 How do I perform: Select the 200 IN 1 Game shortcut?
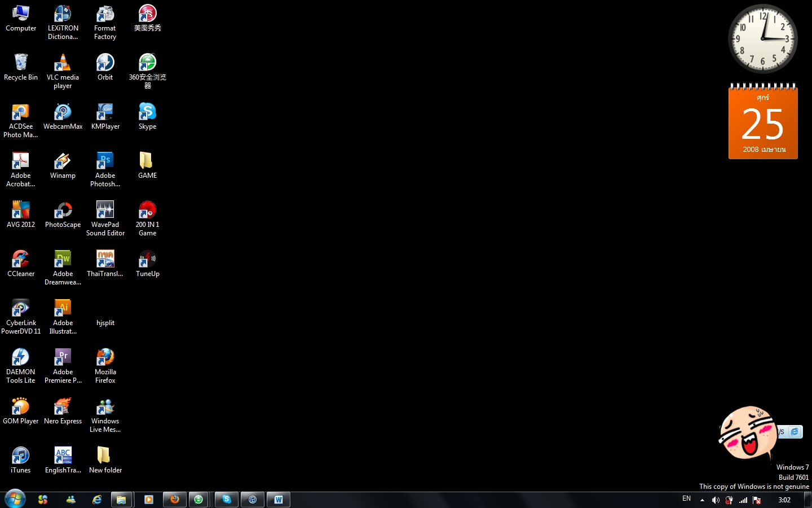click(147, 219)
